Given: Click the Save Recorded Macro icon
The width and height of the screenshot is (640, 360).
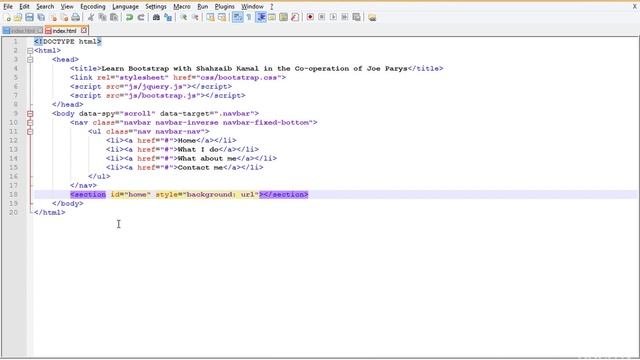Looking at the screenshot, I should (x=356, y=17).
